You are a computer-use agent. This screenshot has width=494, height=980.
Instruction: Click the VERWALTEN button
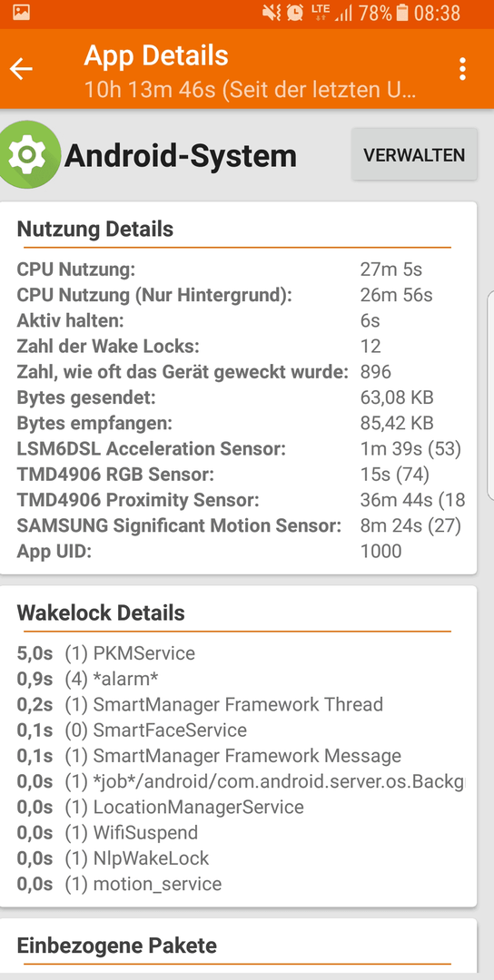pyautogui.click(x=414, y=155)
